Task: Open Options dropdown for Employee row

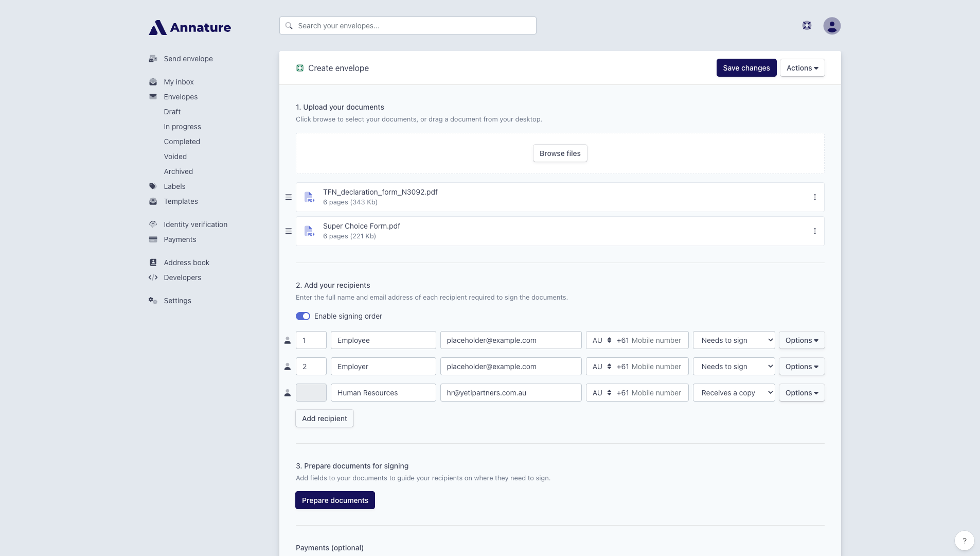Action: click(801, 340)
